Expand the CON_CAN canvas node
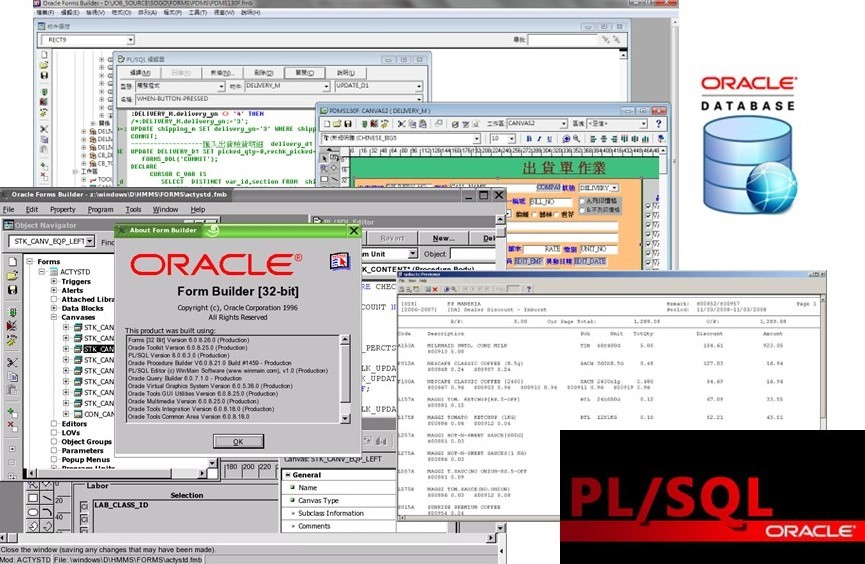 pyautogui.click(x=66, y=414)
